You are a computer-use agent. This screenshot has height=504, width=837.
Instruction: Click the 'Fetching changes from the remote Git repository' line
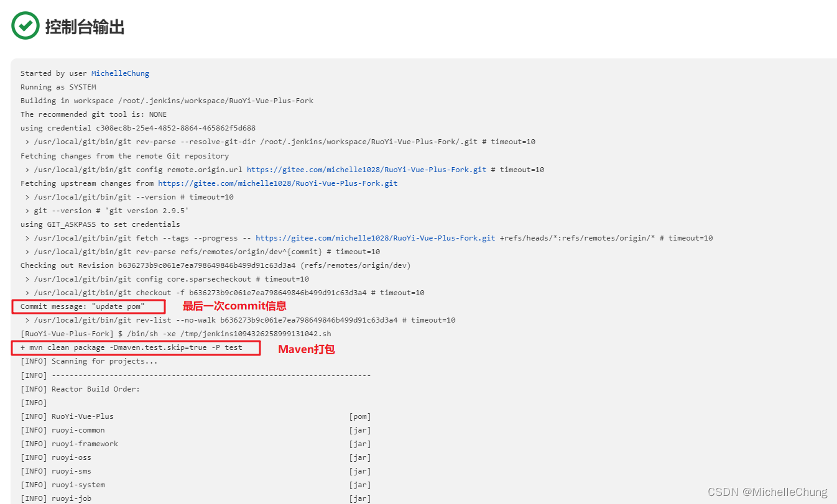[x=125, y=156]
